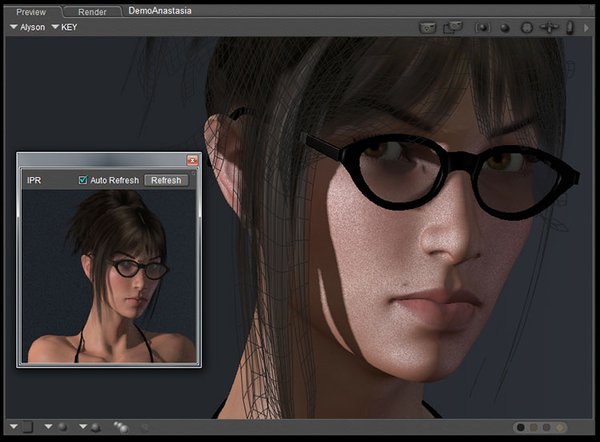Switch to the Preview tab

31,12
